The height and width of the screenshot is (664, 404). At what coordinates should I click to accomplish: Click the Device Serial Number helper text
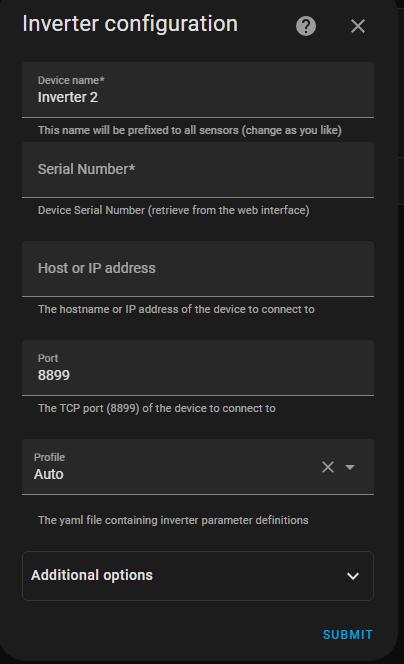pos(174,210)
